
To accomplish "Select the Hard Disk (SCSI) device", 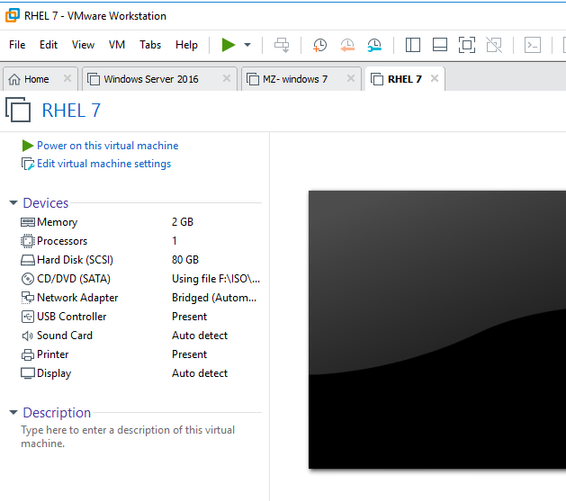I will pos(141,260).
